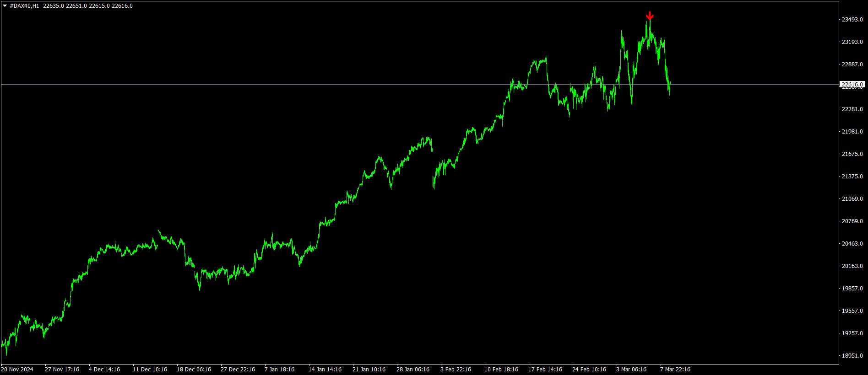This screenshot has height=375, width=868.
Task: Select the 27 Dec 22:16 time axis label
Action: [x=238, y=370]
